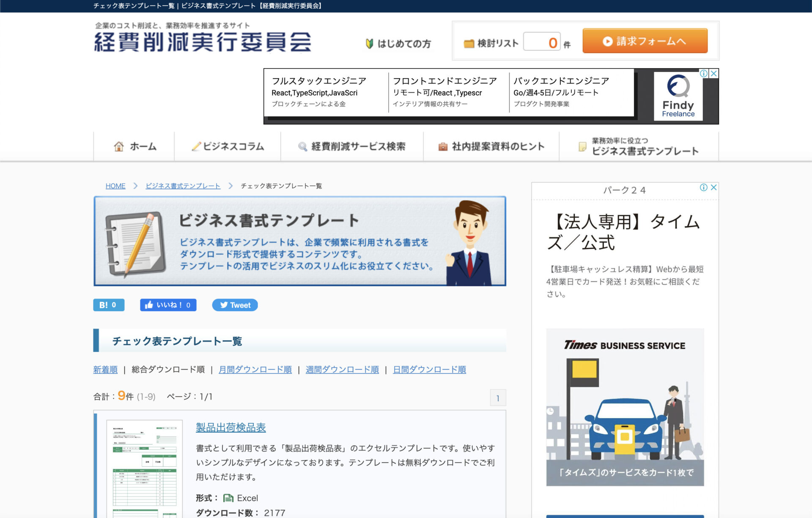
Task: Close the Findy Freelance ad with the X
Action: pos(714,73)
